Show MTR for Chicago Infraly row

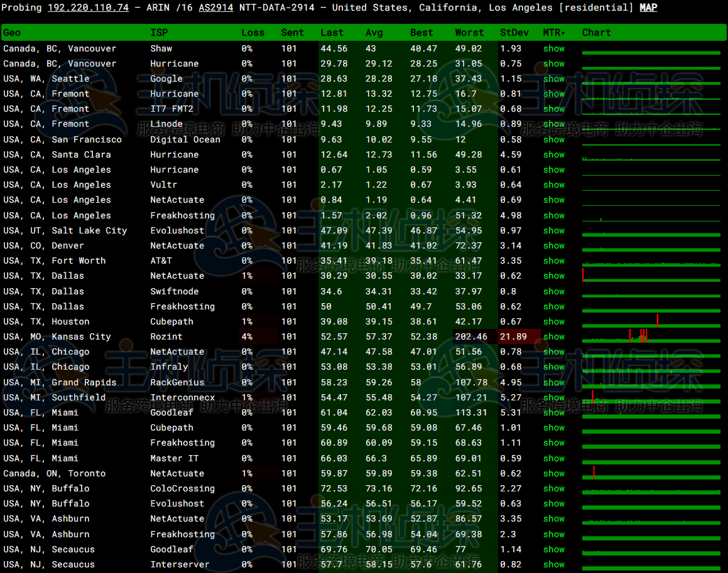point(554,367)
